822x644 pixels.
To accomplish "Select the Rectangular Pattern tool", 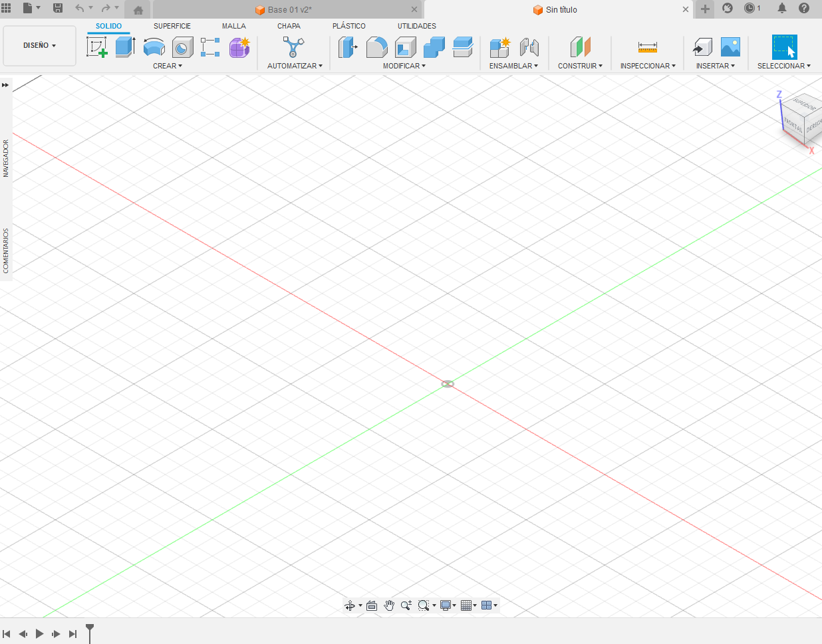I will [x=210, y=47].
